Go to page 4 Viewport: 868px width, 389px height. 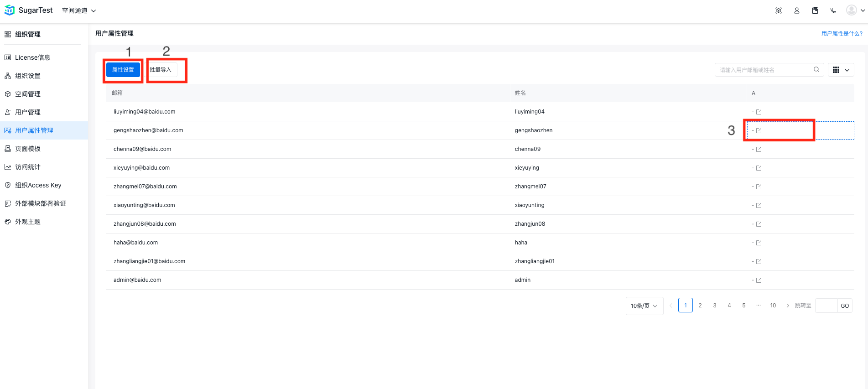coord(729,306)
